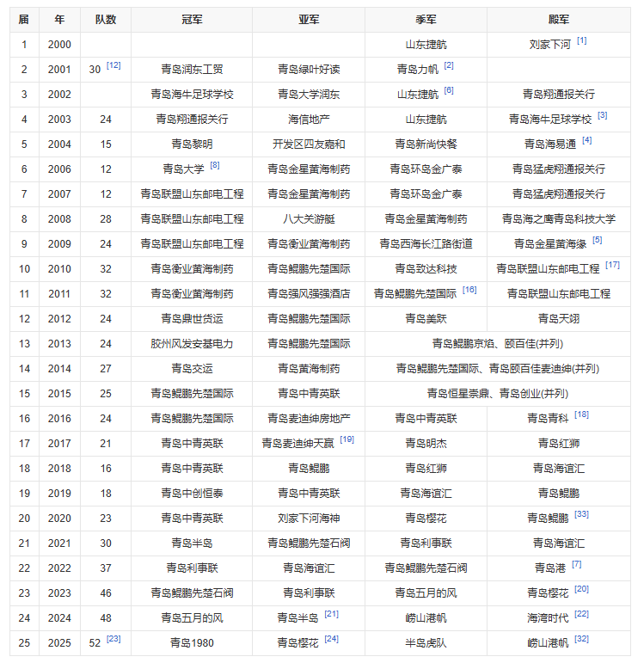Click the 冠军 column header

tap(192, 19)
